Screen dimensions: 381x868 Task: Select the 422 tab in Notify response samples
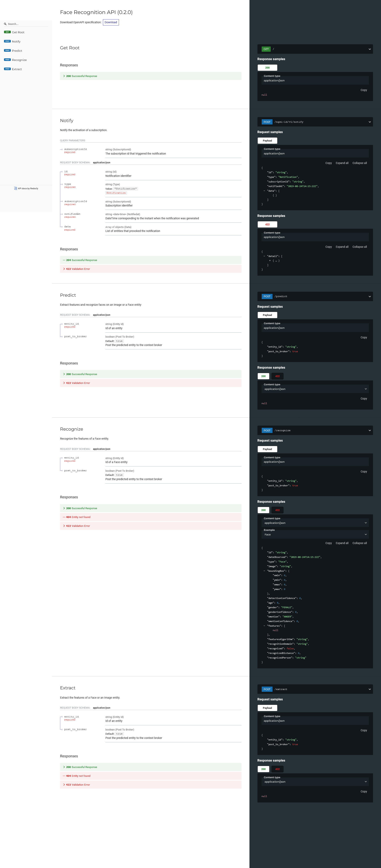tap(267, 224)
